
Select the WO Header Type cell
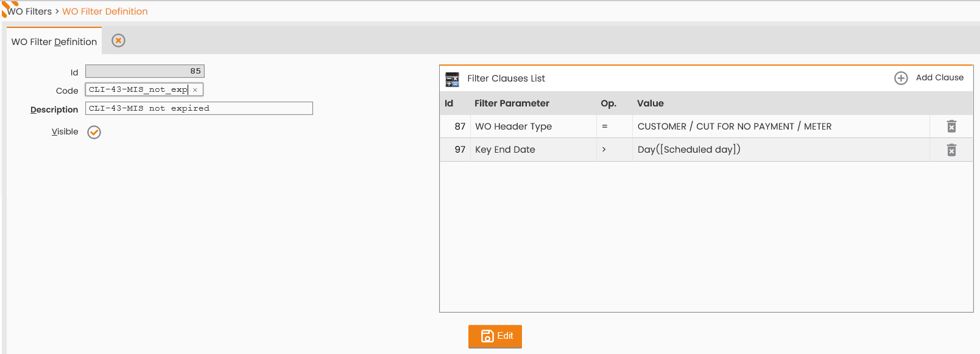pyautogui.click(x=533, y=127)
